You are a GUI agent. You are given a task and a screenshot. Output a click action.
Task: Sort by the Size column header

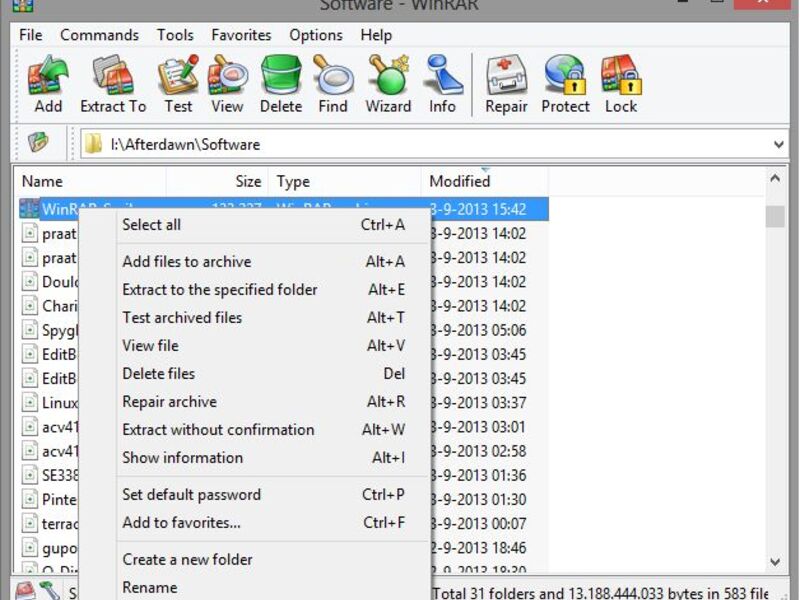tap(217, 181)
